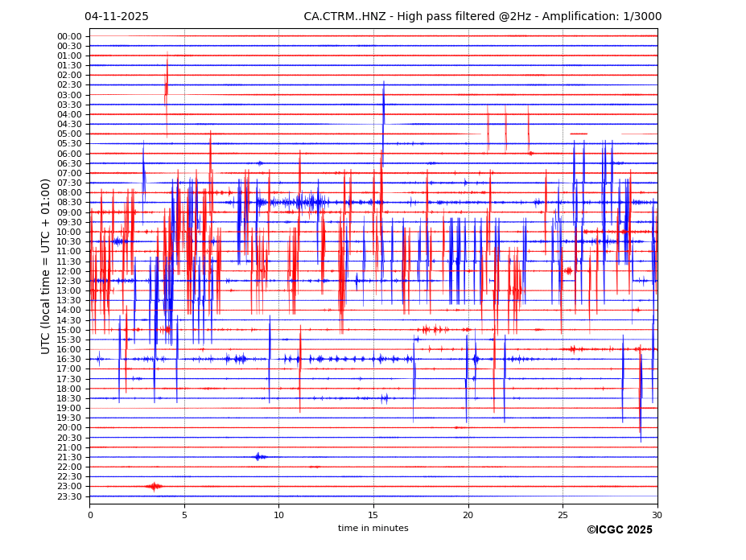This screenshot has width=746, height=560.
Task: Click the ©ICGC 2025 copyright text
Action: 619,529
